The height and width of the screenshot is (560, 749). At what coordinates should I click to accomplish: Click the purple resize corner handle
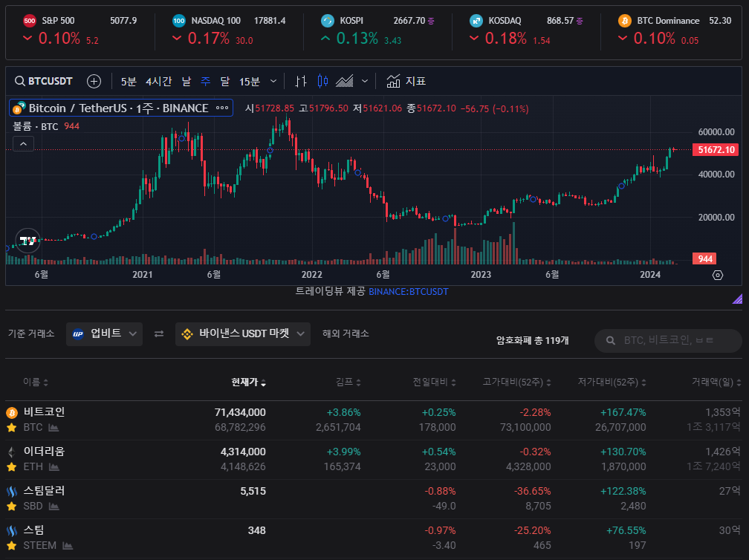coord(737,299)
